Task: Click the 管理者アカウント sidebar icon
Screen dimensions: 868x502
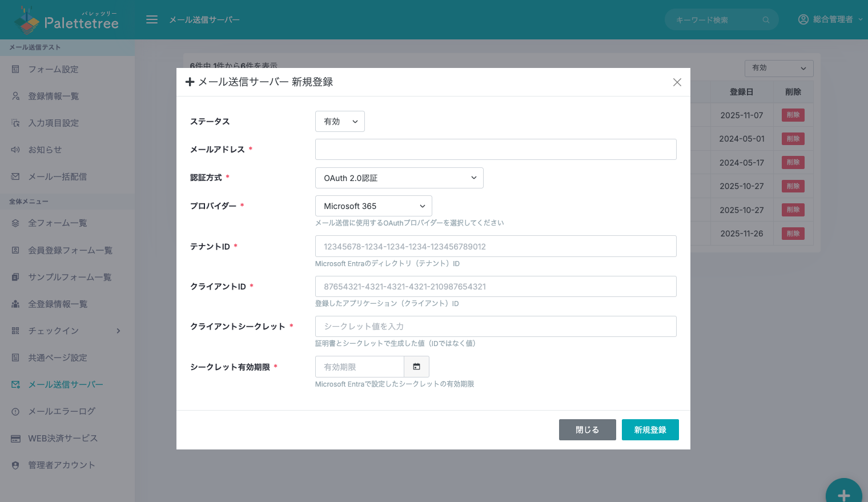Action: [x=15, y=465]
